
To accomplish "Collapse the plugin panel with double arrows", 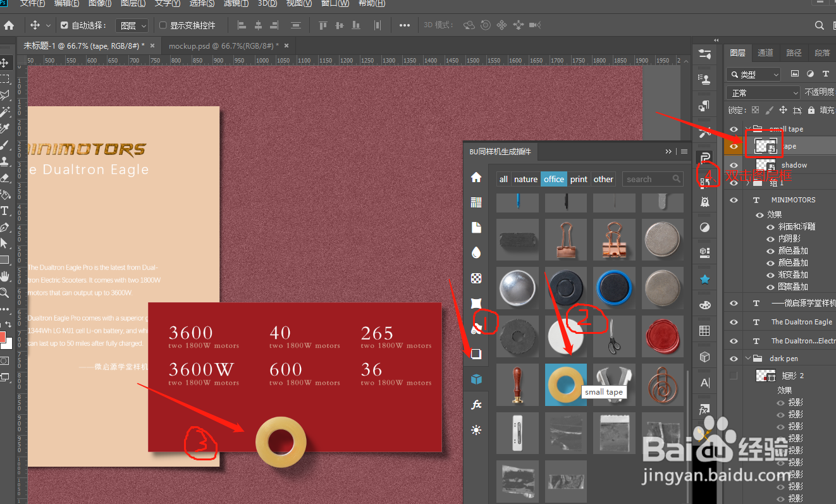I will click(x=668, y=152).
